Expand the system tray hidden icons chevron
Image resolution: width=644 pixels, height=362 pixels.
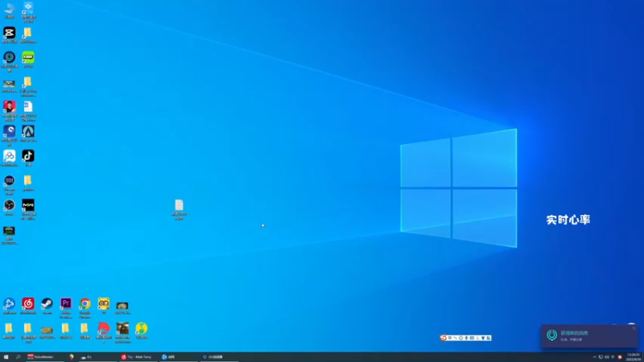click(x=594, y=357)
